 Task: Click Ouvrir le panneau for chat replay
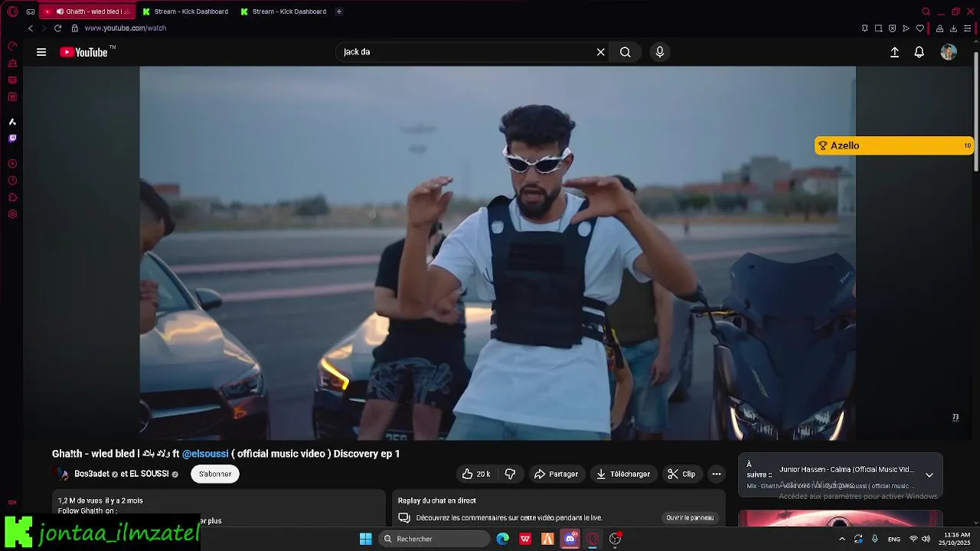tap(690, 518)
